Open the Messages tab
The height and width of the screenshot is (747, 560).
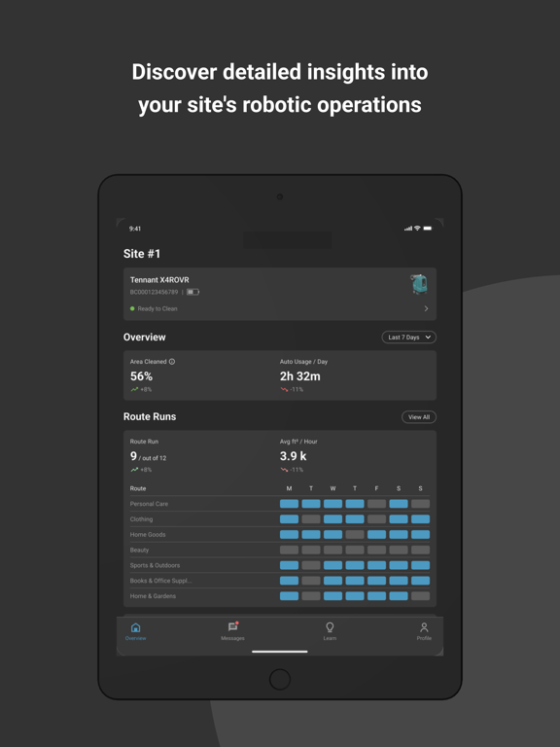pyautogui.click(x=233, y=631)
